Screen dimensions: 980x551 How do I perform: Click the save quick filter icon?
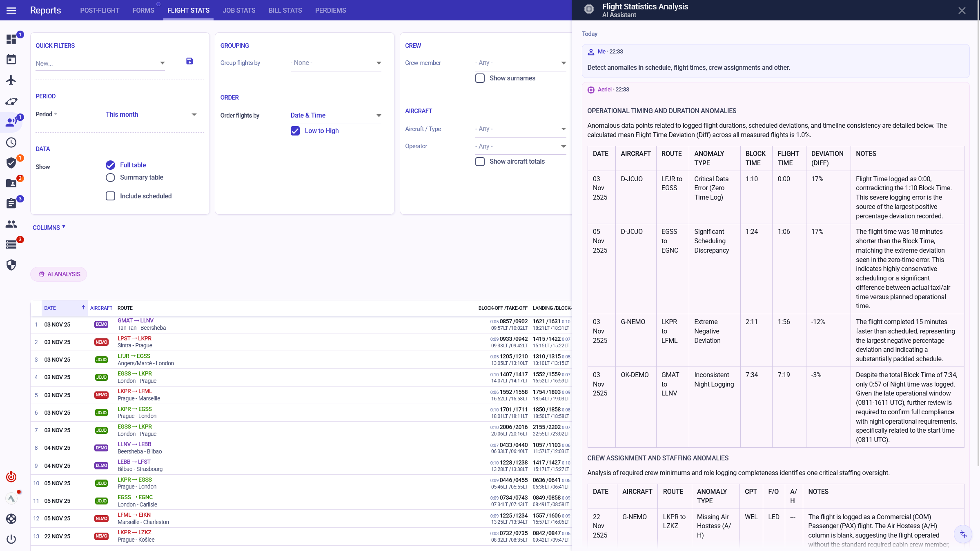189,61
